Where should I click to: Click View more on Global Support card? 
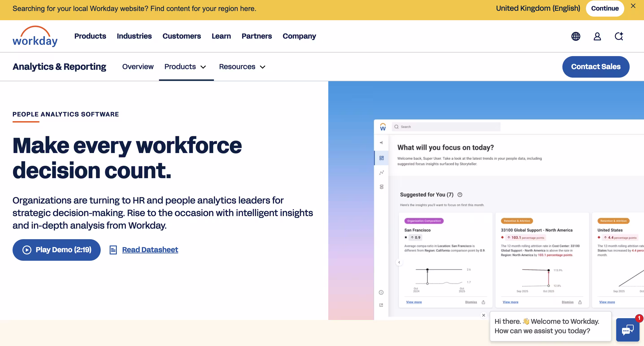click(x=510, y=302)
